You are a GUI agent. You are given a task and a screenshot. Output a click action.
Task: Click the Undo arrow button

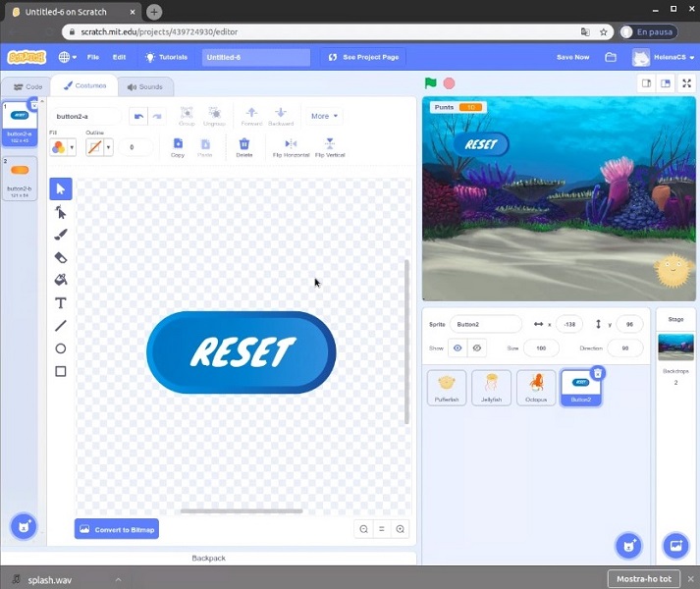[138, 116]
